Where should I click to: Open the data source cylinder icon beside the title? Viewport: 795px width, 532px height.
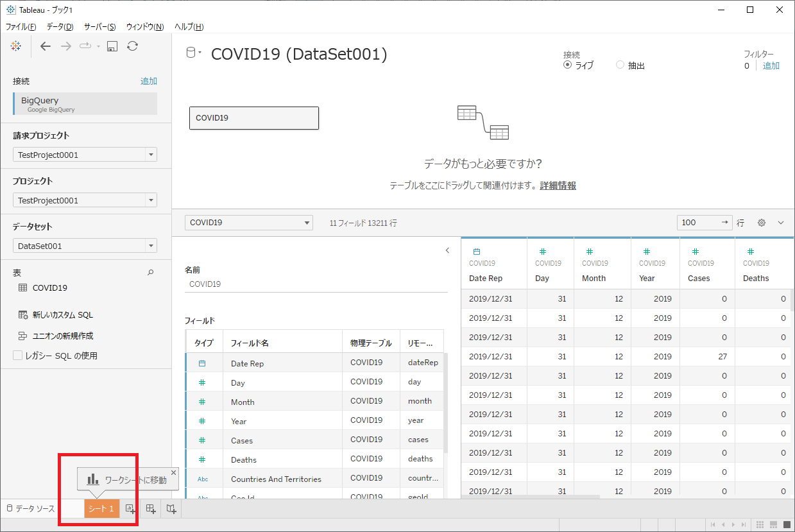[x=191, y=53]
